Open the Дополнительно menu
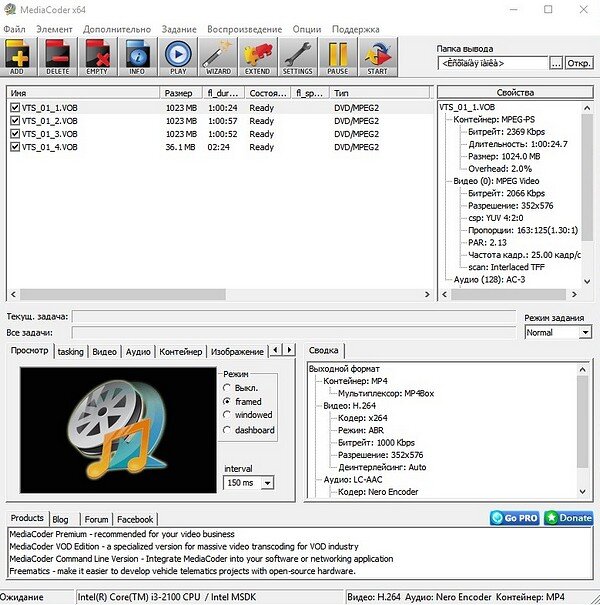Viewport: 600px width, 605px height. point(117,29)
